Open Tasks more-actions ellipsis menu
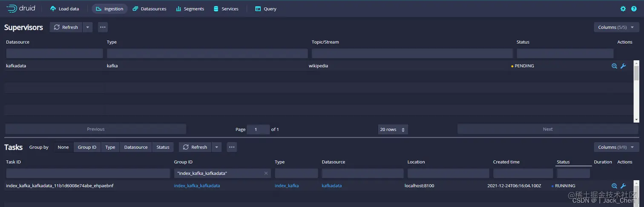The width and height of the screenshot is (644, 207). (232, 147)
